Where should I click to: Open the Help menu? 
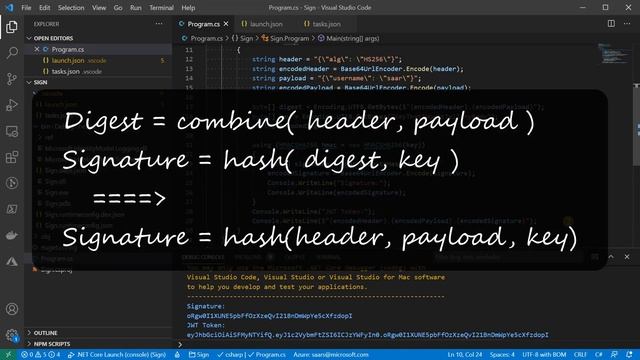[188, 7]
